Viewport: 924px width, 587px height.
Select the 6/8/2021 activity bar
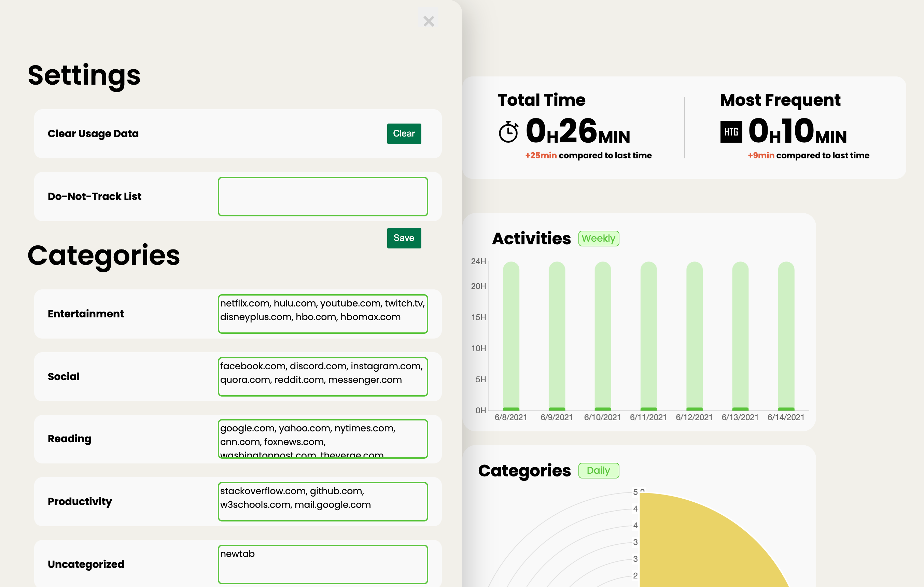[x=511, y=336]
